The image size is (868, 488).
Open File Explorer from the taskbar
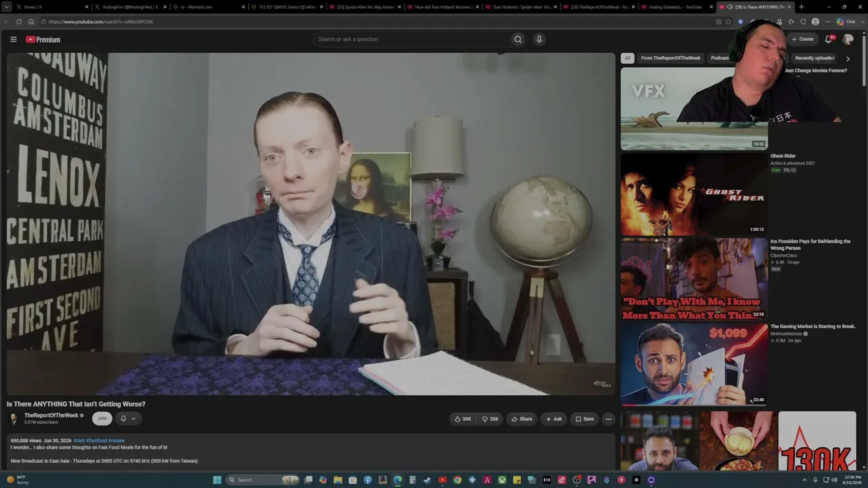[x=338, y=480]
